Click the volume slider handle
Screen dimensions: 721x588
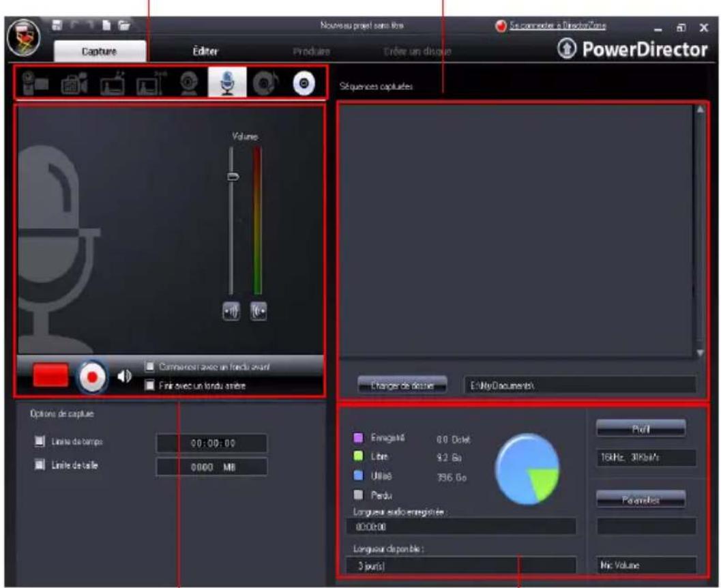[233, 177]
